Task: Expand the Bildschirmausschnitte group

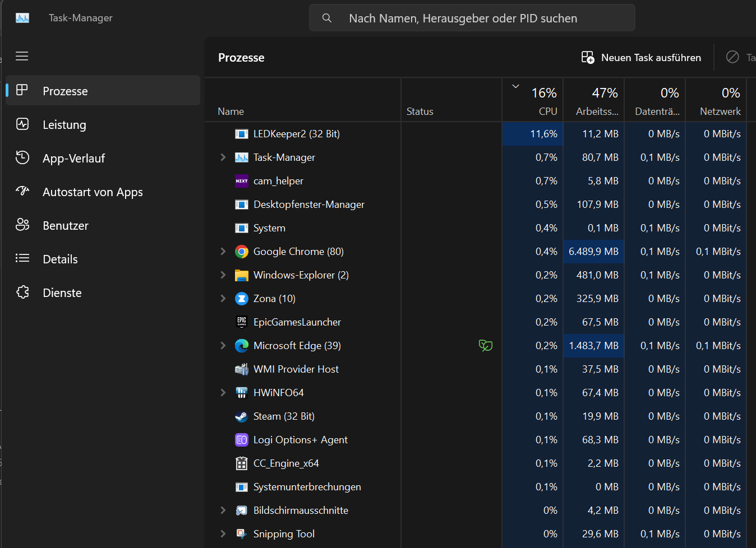Action: [x=223, y=510]
